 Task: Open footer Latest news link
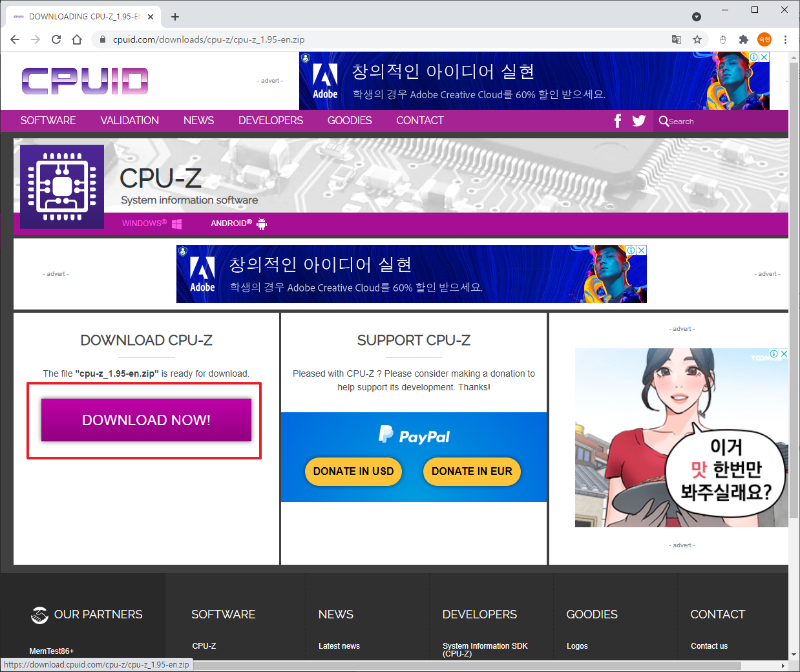tap(339, 646)
